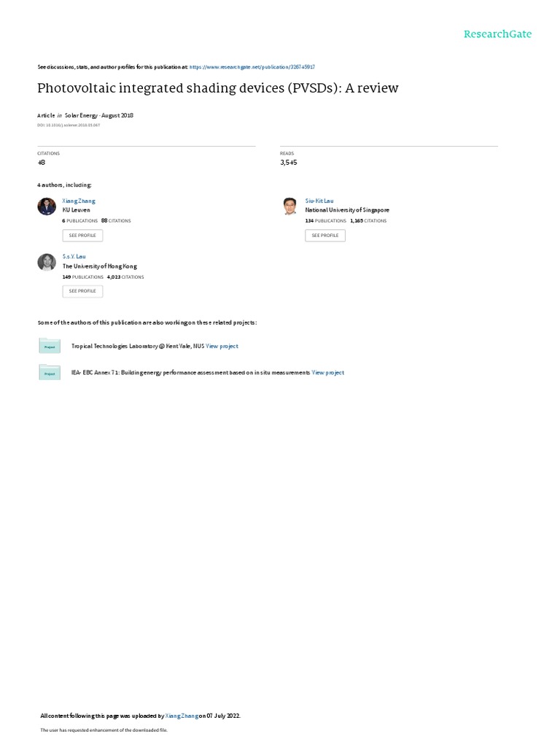The height and width of the screenshot is (747, 560).
Task: Click S.s.Y. Lau's profile photo
Action: pos(47,262)
